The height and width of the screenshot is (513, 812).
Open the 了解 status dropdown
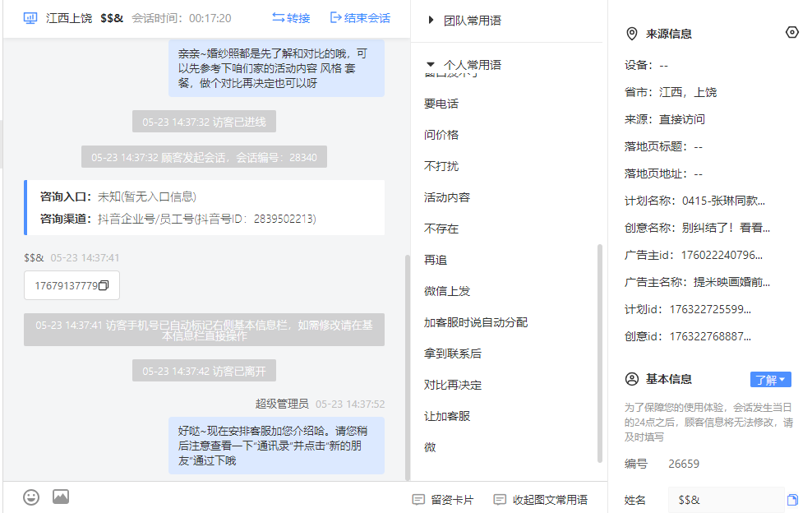click(x=771, y=380)
